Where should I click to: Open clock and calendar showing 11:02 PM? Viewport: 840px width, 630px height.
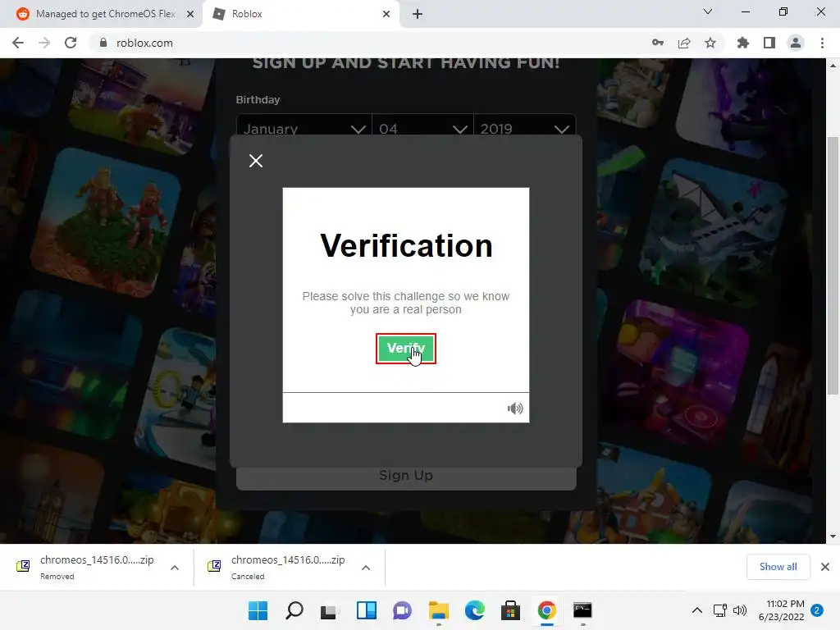click(x=781, y=610)
